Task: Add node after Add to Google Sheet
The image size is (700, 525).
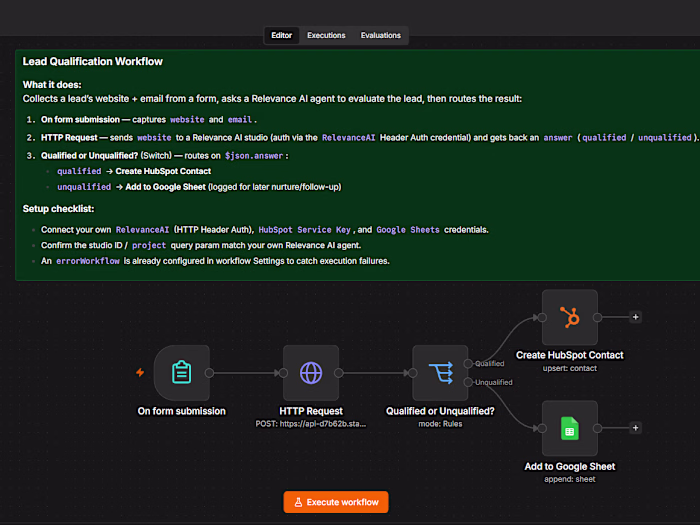Action: 635,428
